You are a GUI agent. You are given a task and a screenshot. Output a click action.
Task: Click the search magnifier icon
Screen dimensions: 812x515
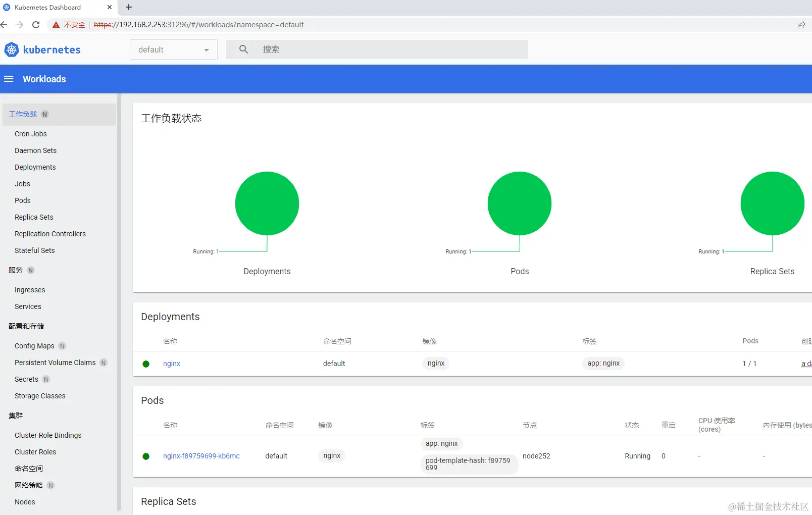pos(243,49)
